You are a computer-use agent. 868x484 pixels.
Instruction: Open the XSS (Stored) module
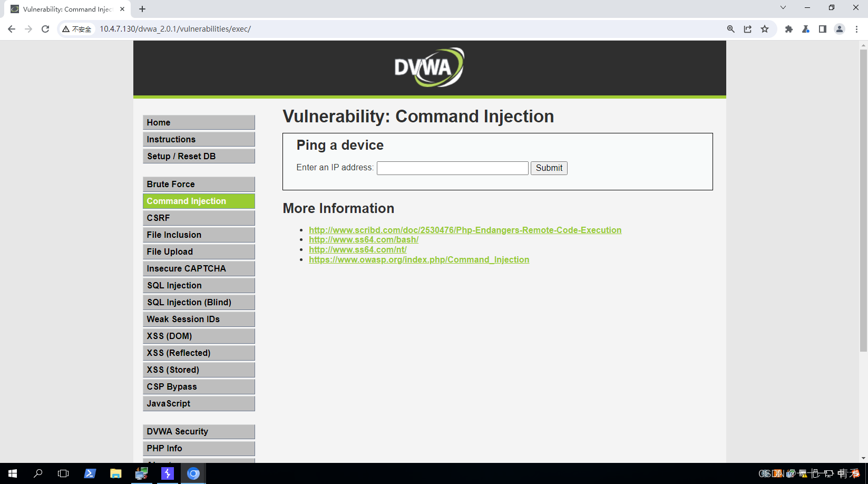point(199,370)
